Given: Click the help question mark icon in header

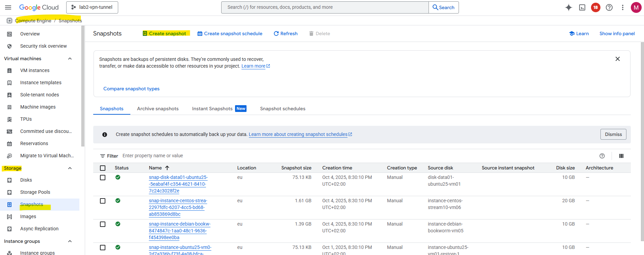Looking at the screenshot, I should click(x=609, y=7).
